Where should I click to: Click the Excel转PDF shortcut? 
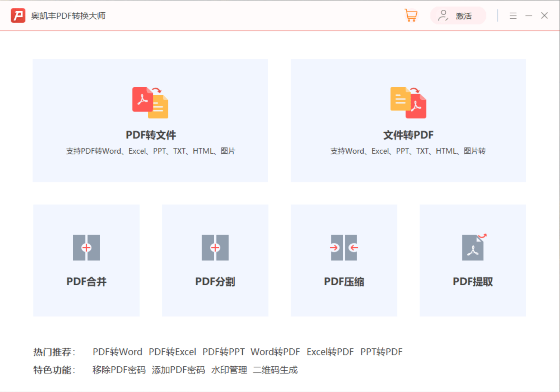(330, 351)
